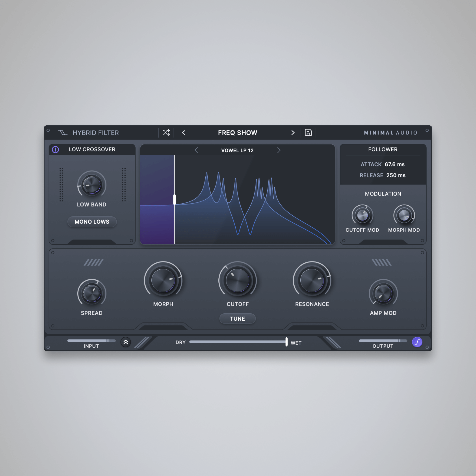This screenshot has width=476, height=476.
Task: Click the save preset floppy icon
Action: click(x=308, y=132)
